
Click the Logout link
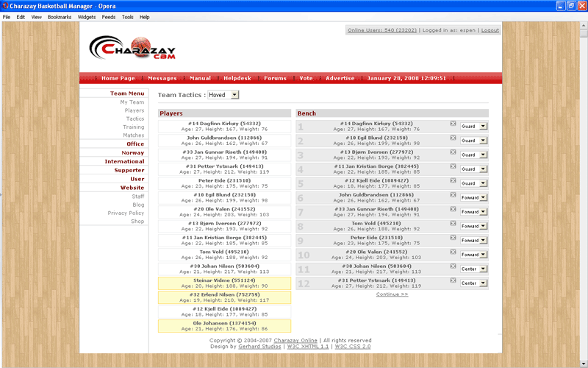490,30
